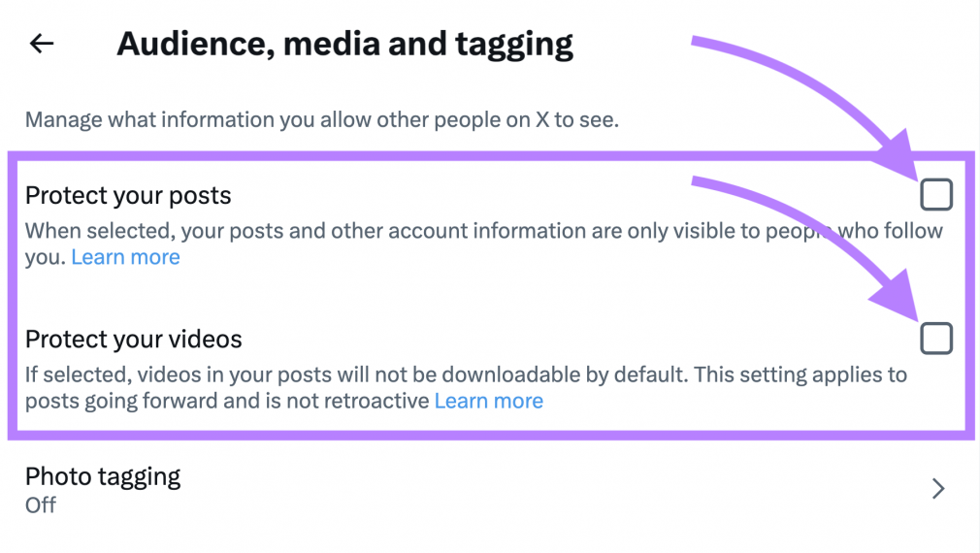980x553 pixels.
Task: Select the Audience, media and tagging heading
Action: point(344,45)
